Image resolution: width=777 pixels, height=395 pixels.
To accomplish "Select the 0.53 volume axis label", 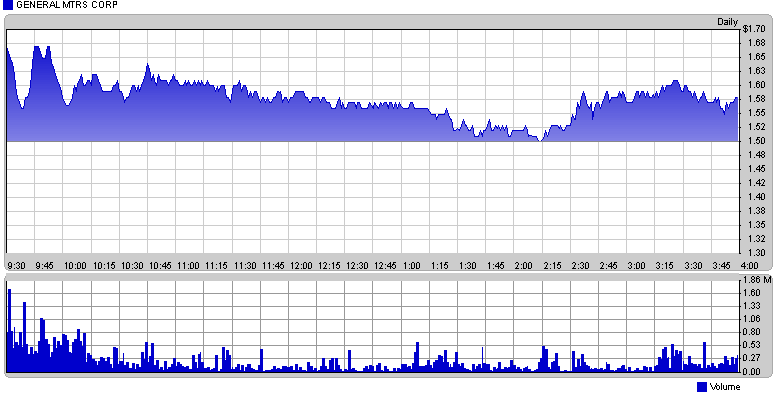I will coord(752,345).
